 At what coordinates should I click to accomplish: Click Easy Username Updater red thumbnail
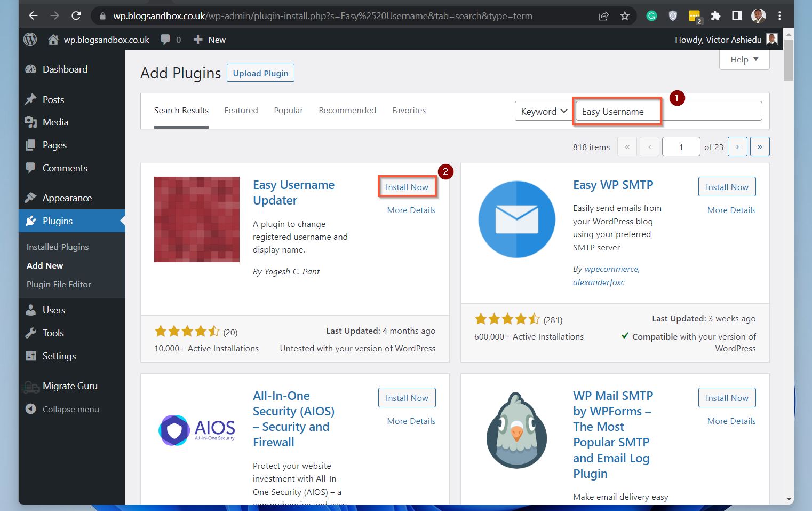[197, 219]
